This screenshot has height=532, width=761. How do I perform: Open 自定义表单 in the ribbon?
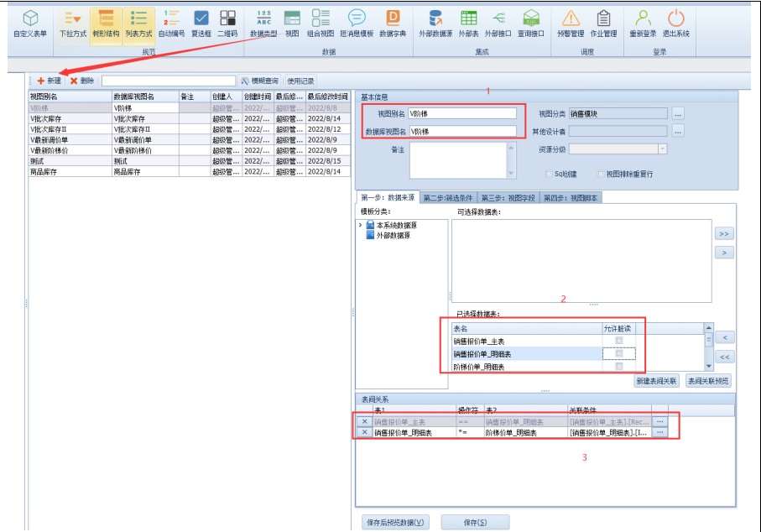30,23
